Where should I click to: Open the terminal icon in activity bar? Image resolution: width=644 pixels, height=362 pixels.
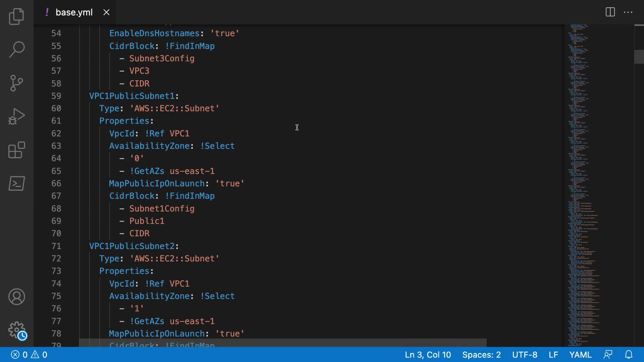pyautogui.click(x=16, y=183)
